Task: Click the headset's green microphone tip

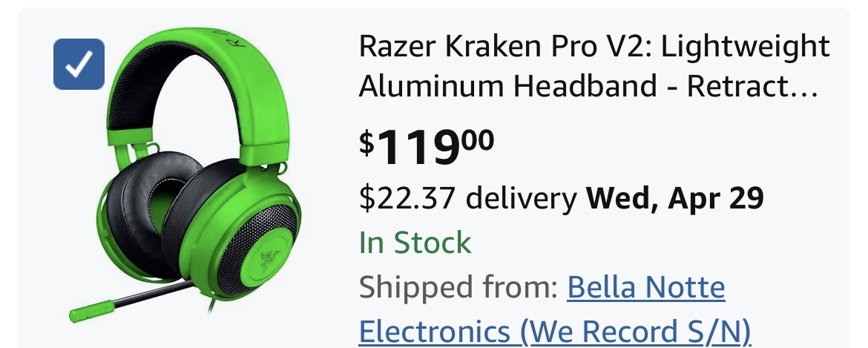Action: point(91,310)
